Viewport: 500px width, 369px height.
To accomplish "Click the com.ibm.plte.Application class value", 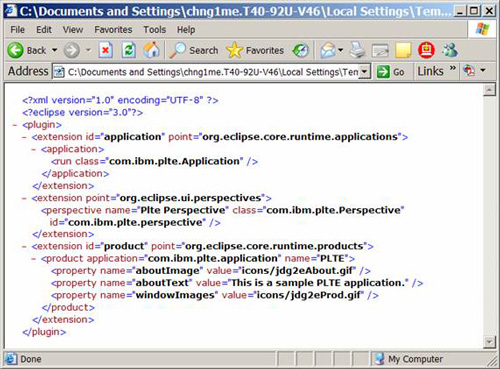I will pyautogui.click(x=174, y=161).
